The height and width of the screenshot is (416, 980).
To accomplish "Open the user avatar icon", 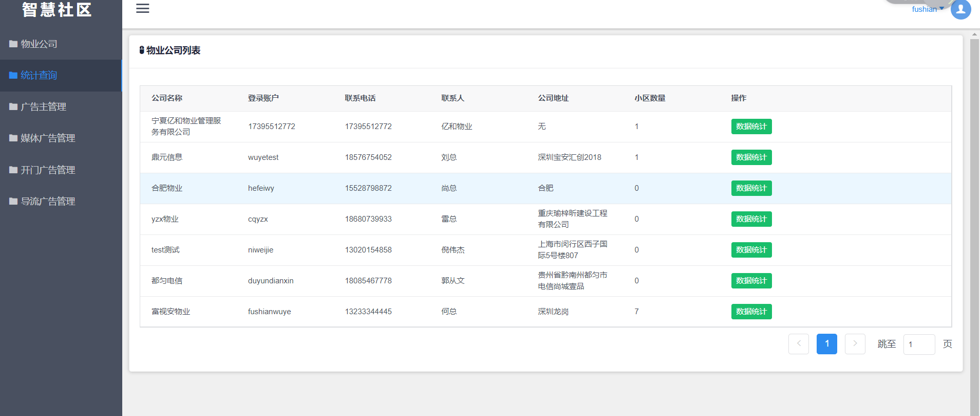I will pyautogui.click(x=960, y=9).
